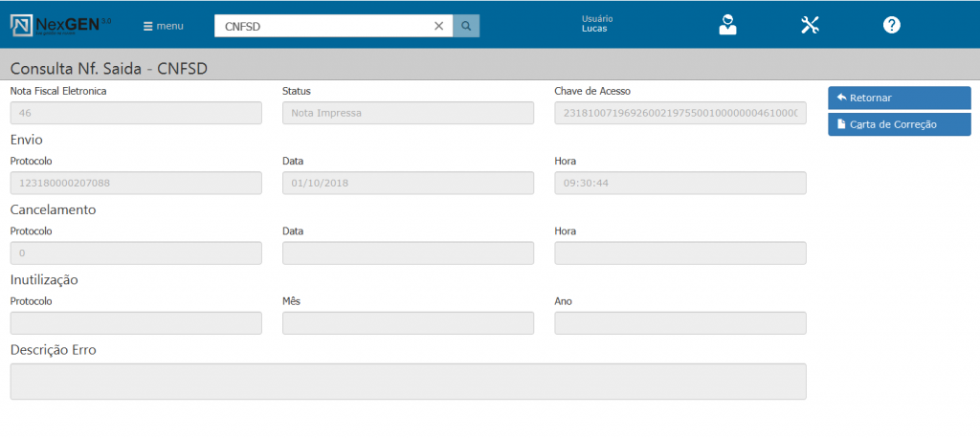The image size is (980, 438).
Task: Open the user profile icon
Action: pyautogui.click(x=728, y=26)
